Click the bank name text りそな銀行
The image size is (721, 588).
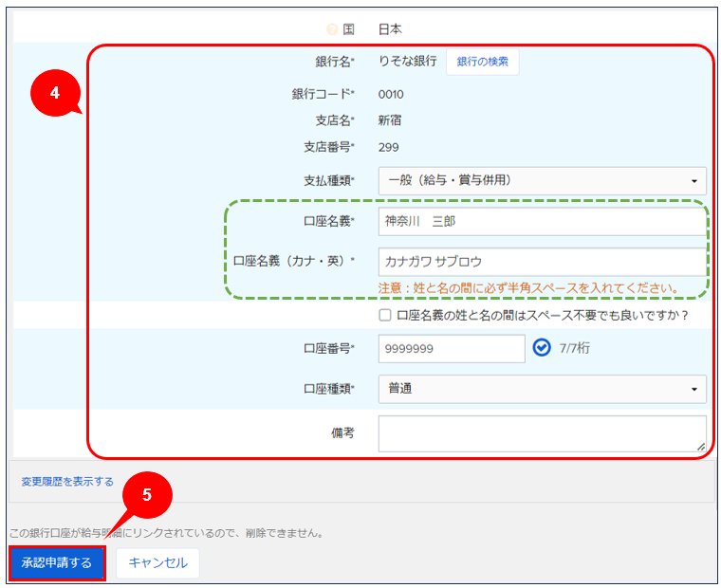click(407, 61)
